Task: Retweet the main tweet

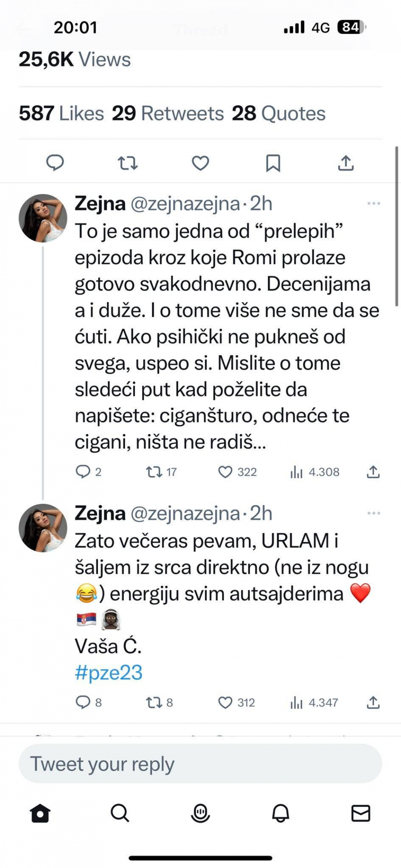Action: point(128,163)
